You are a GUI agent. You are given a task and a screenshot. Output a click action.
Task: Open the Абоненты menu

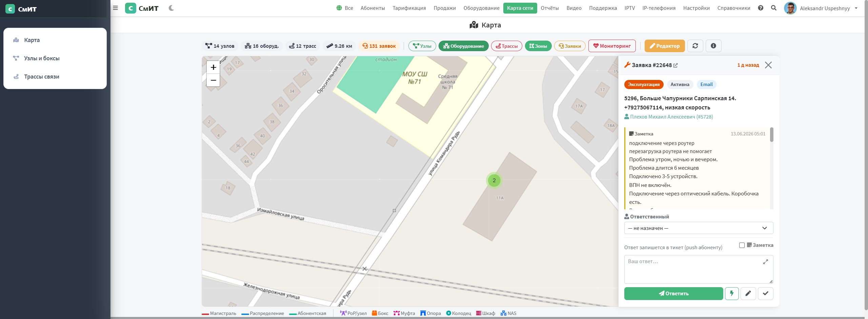373,8
